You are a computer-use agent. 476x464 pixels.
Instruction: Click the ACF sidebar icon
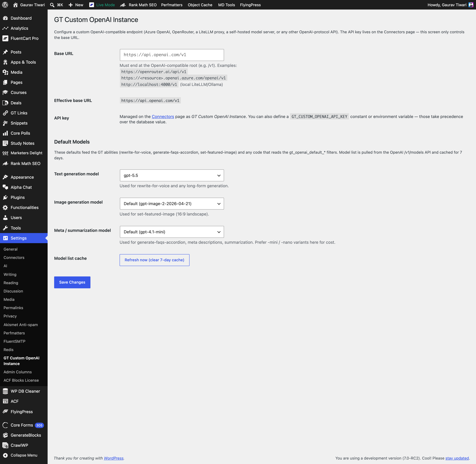click(x=5, y=401)
